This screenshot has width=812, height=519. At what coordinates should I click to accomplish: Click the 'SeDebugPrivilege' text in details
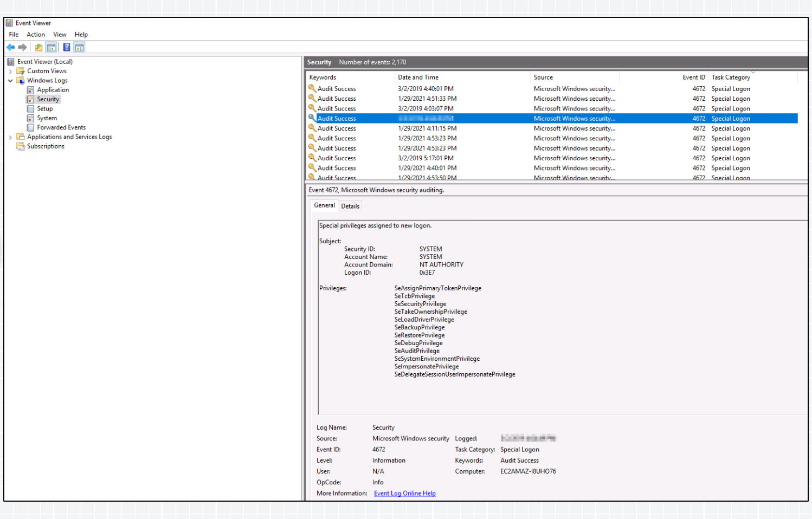tap(418, 343)
